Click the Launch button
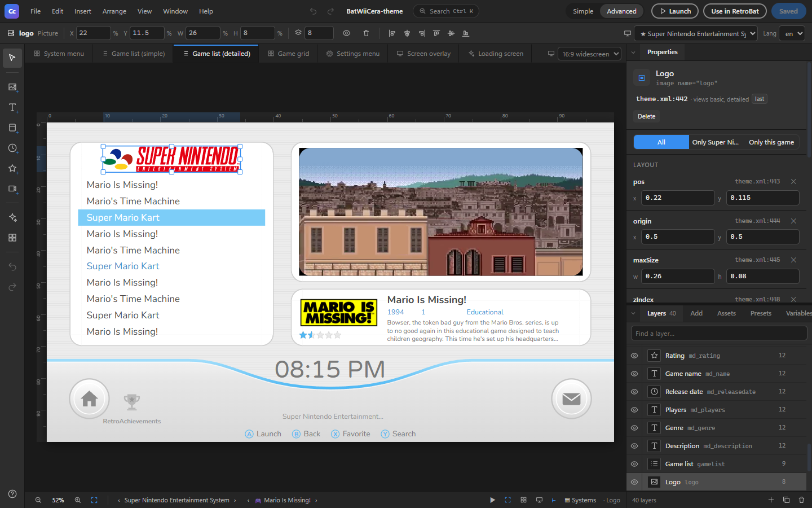Screen dimensions: 812x508 (x=675, y=11)
